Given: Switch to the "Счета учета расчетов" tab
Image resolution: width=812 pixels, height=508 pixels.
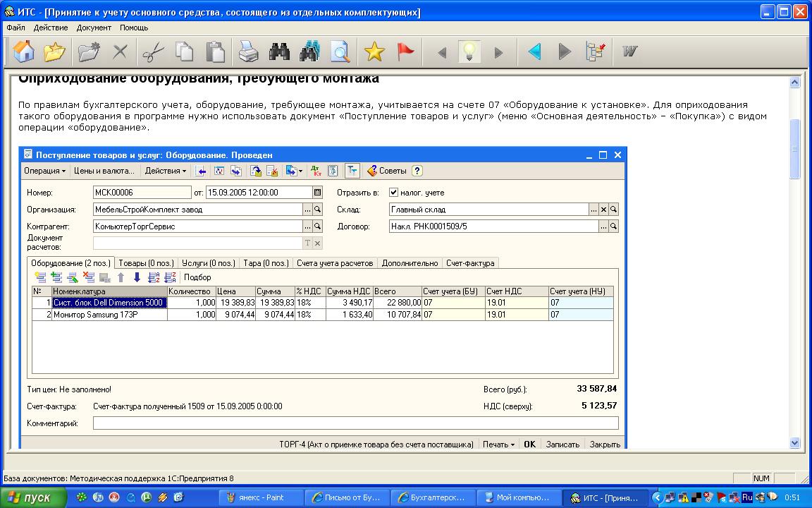Looking at the screenshot, I should [335, 263].
